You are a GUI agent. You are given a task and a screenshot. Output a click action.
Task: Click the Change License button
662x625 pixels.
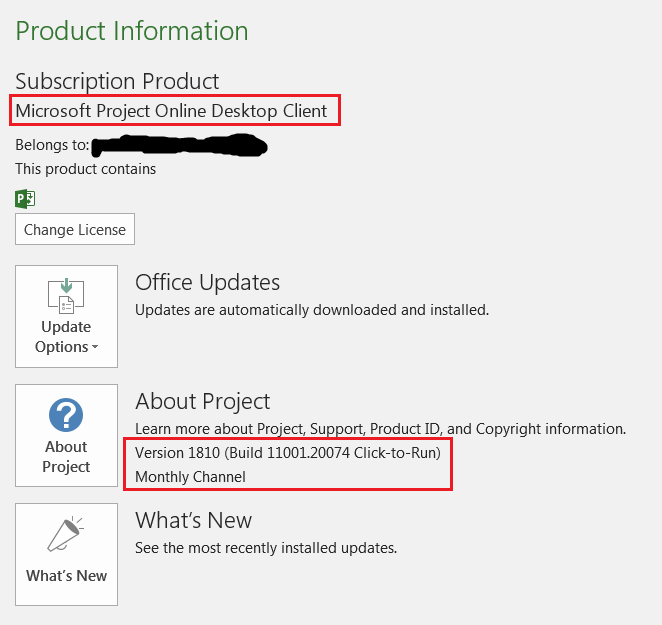pyautogui.click(x=75, y=229)
